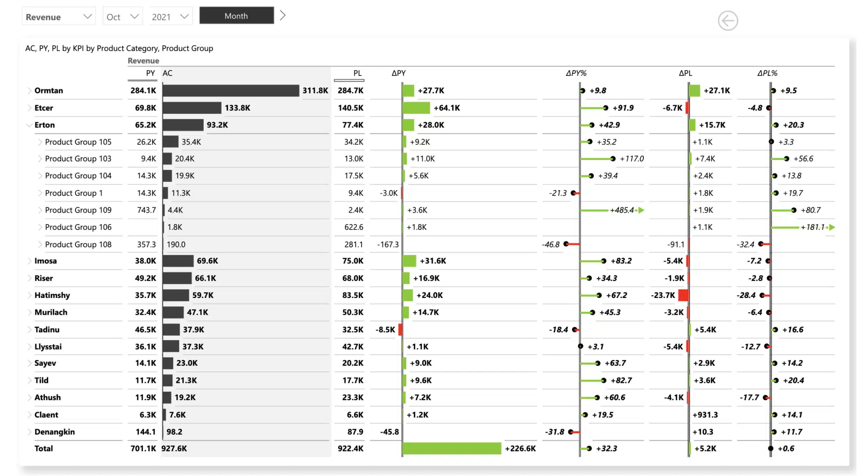Click the Total row label
Screen dimensions: 868x476
43,448
